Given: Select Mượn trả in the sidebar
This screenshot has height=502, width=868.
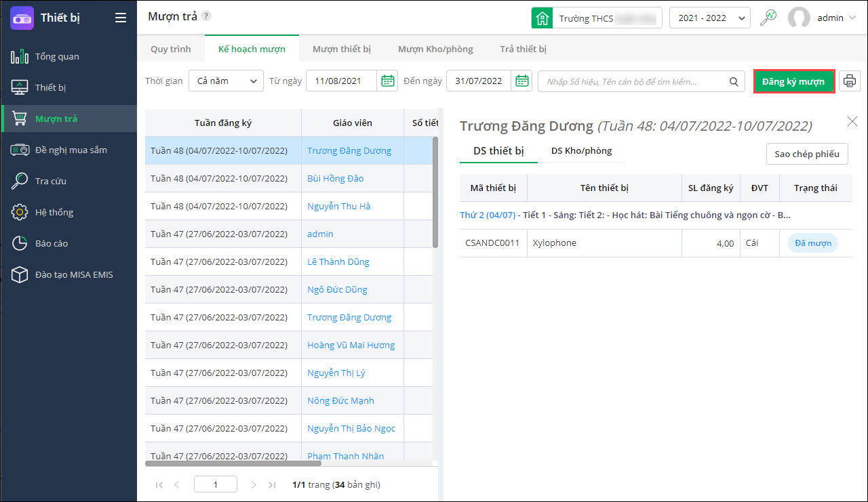Looking at the screenshot, I should click(68, 119).
